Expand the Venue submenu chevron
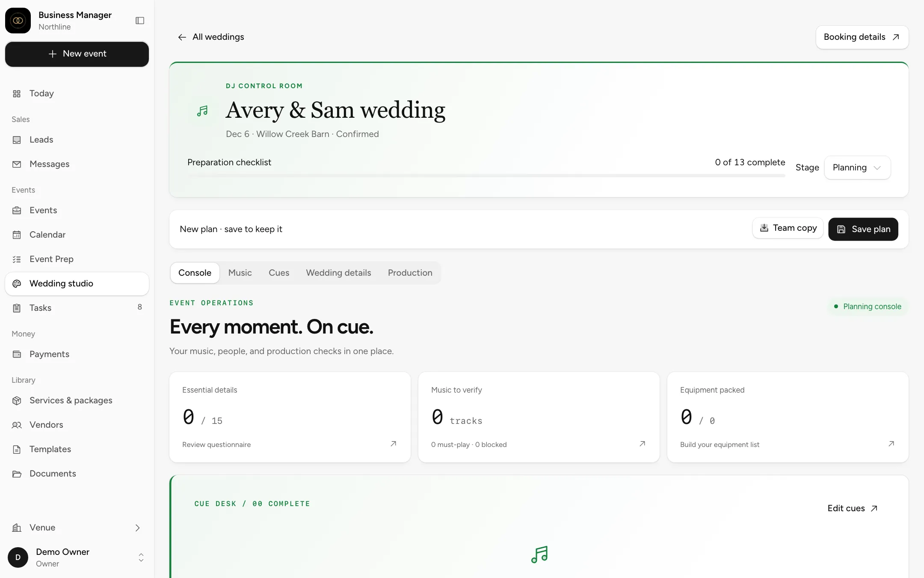This screenshot has width=924, height=578. 137,528
